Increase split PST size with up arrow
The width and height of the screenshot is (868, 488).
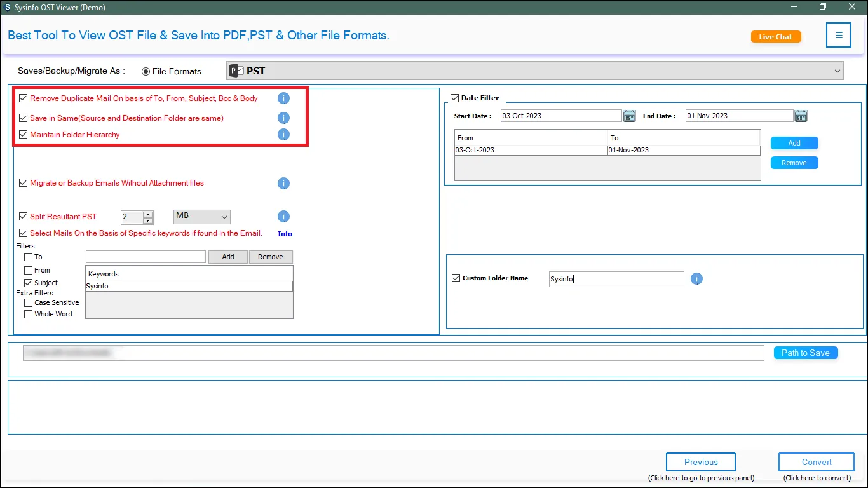coord(148,214)
